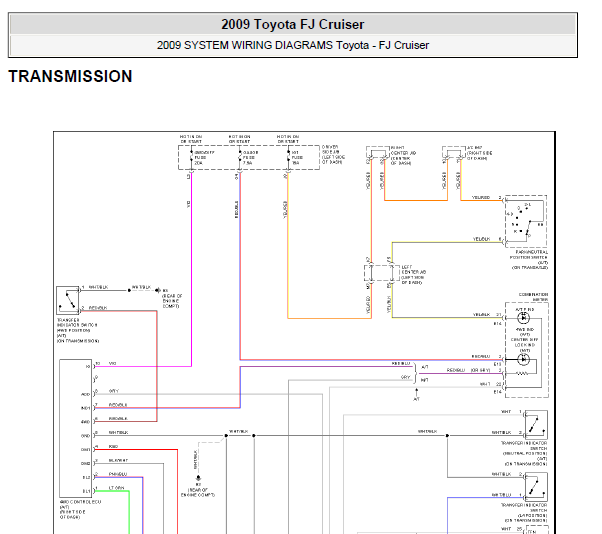Select '2009 SYSTEM WIRING DIAGRAMS Toyota - FJ Cruiser' subtitle
This screenshot has height=534, width=602.
click(293, 45)
